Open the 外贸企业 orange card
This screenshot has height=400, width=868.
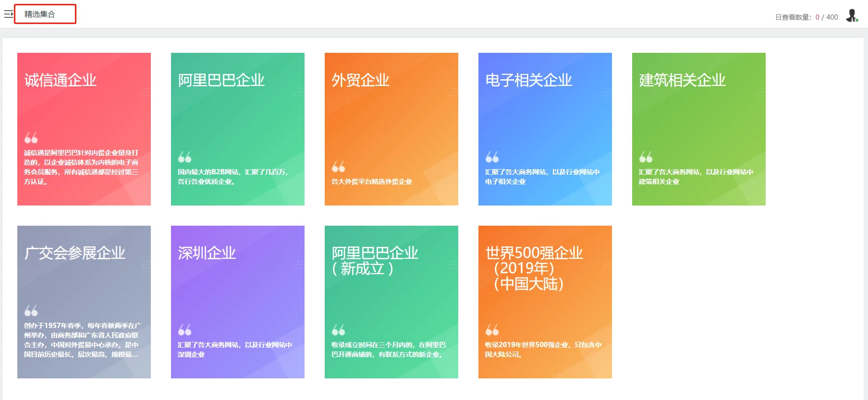click(391, 129)
